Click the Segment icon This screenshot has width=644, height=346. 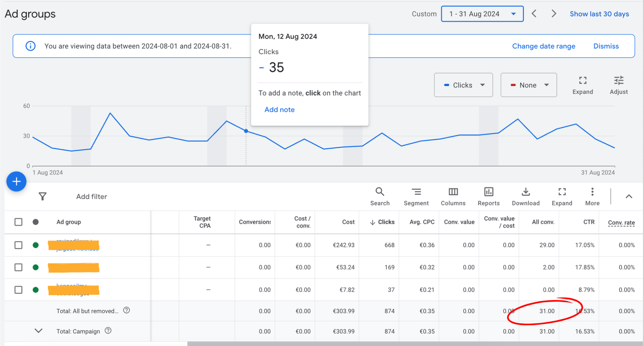click(x=416, y=196)
